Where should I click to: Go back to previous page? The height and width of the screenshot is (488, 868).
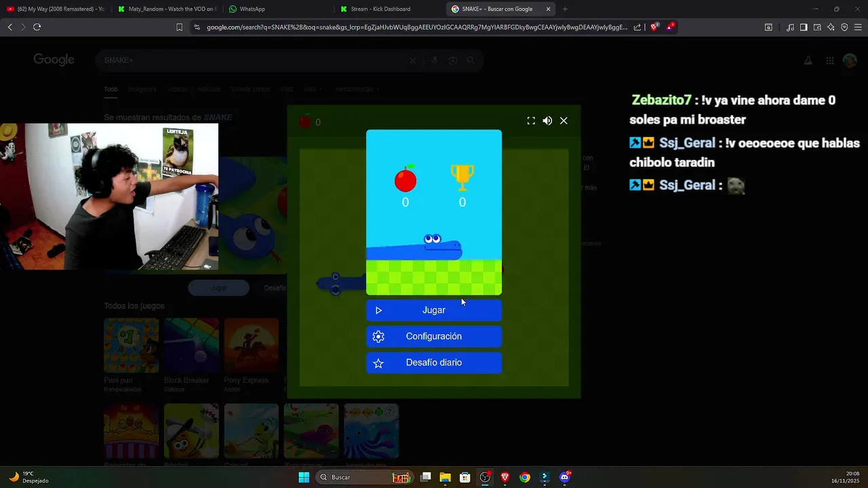point(9,27)
